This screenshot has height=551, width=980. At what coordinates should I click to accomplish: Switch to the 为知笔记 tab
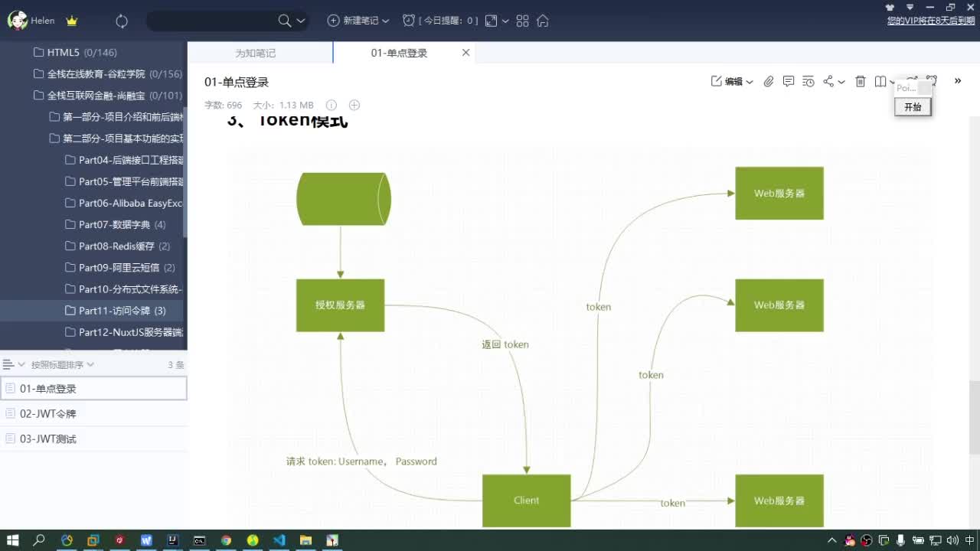(x=256, y=53)
